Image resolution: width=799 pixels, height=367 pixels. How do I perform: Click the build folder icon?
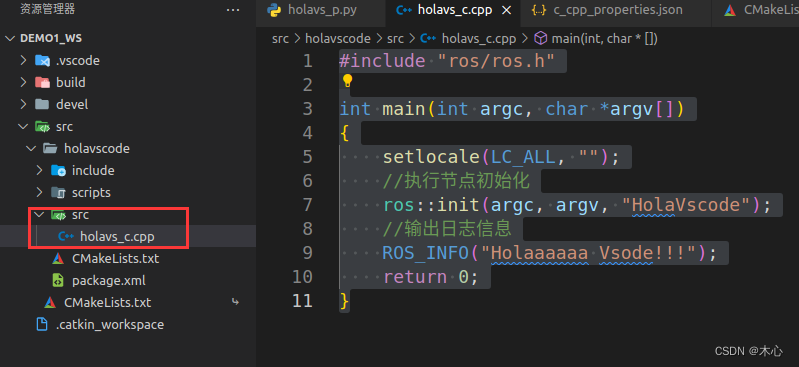pyautogui.click(x=42, y=83)
